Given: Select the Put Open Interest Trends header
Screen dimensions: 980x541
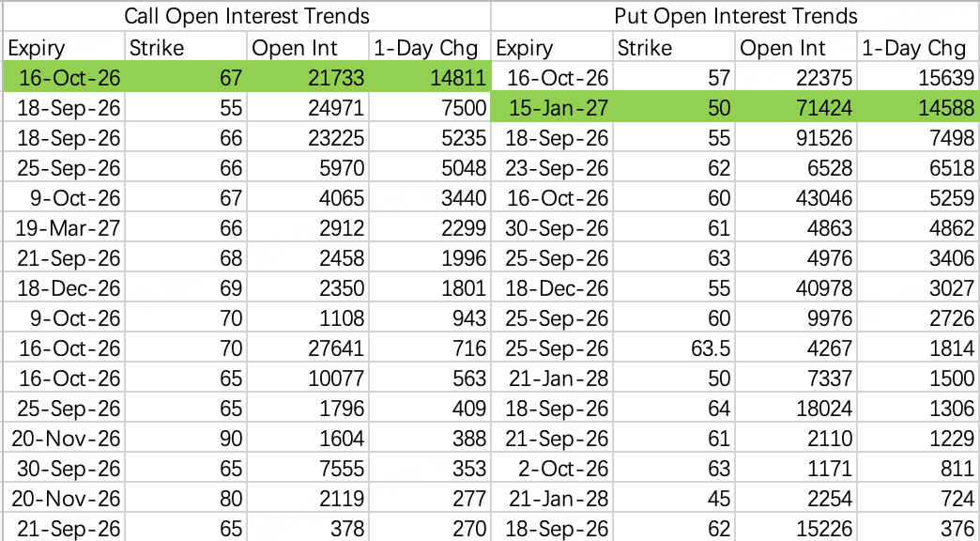Looking at the screenshot, I should tap(736, 16).
